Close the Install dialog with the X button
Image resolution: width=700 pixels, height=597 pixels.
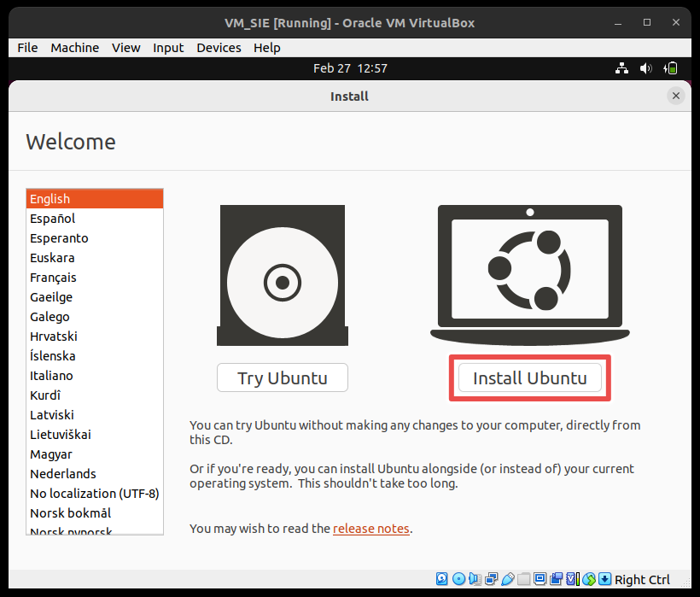pos(676,96)
